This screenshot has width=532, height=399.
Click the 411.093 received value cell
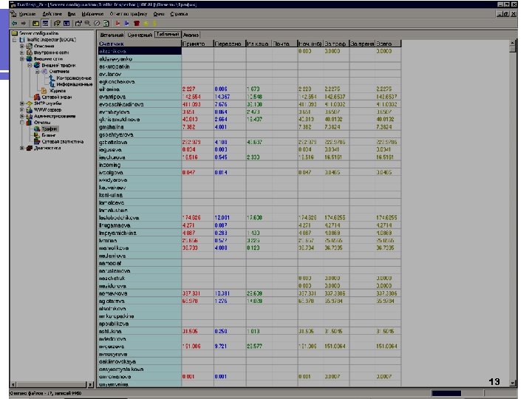click(x=197, y=104)
